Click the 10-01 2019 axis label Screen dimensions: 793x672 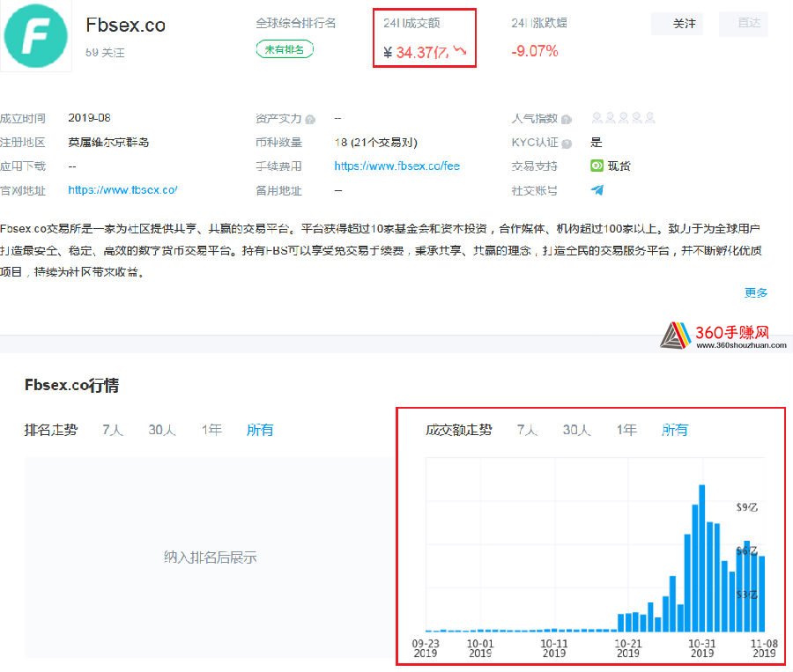480,647
